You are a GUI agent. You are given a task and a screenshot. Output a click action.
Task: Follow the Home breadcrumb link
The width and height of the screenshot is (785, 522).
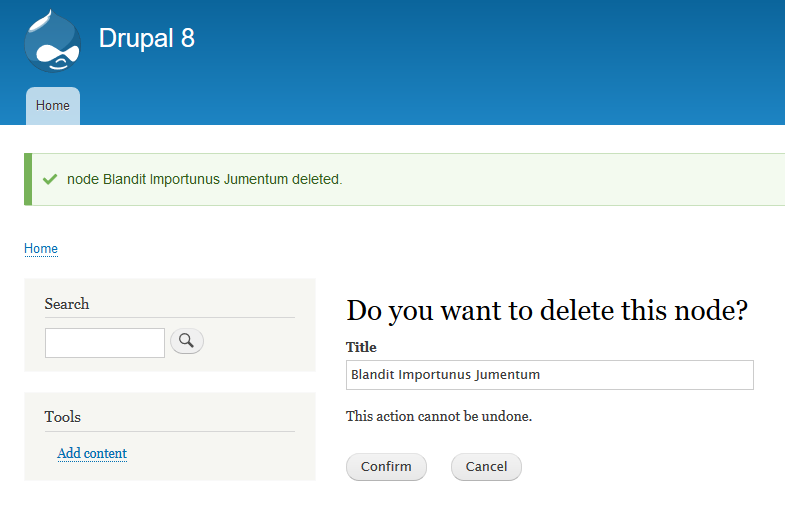pos(41,249)
